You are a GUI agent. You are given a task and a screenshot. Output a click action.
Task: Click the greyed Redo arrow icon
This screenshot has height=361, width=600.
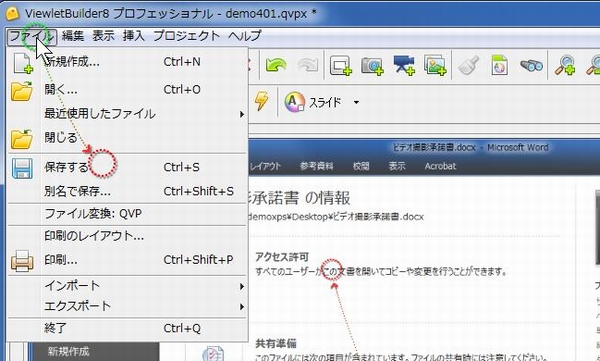[x=308, y=65]
